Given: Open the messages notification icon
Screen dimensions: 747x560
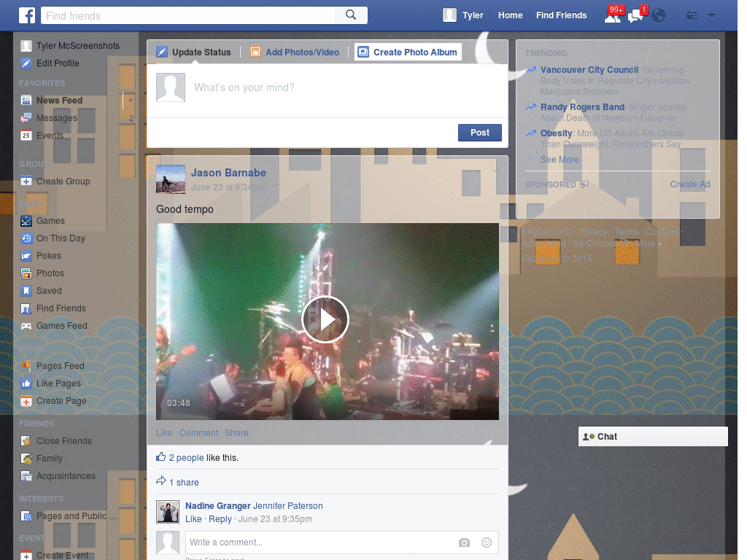Looking at the screenshot, I should click(x=636, y=15).
